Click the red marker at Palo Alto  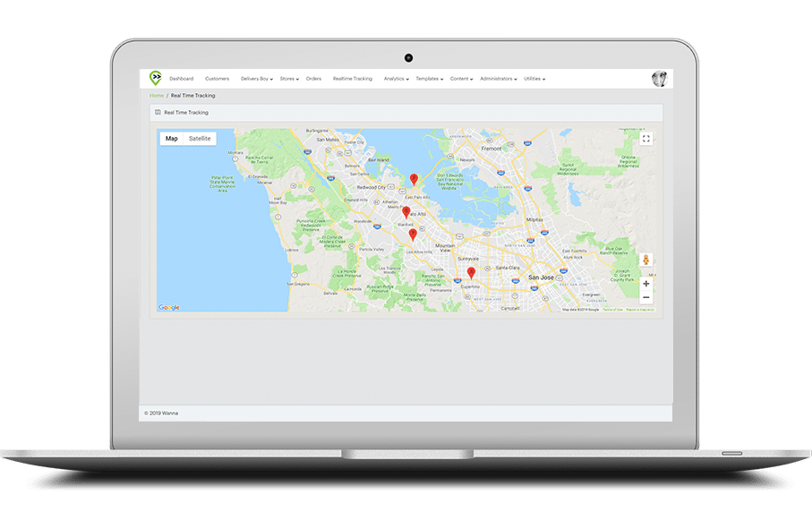coord(406,211)
